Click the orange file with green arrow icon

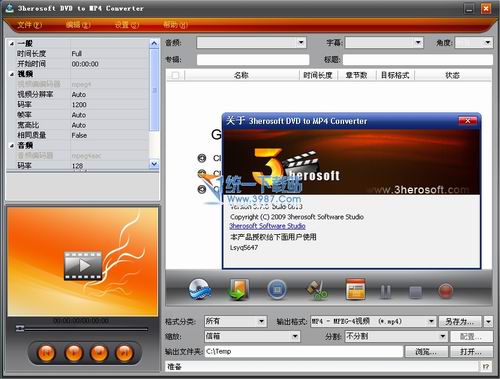click(x=239, y=289)
